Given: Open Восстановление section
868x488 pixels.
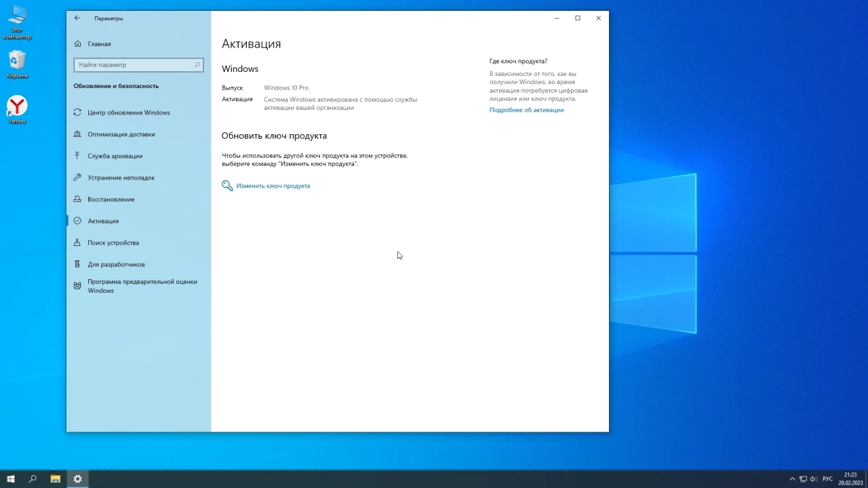Looking at the screenshot, I should pos(138,199).
